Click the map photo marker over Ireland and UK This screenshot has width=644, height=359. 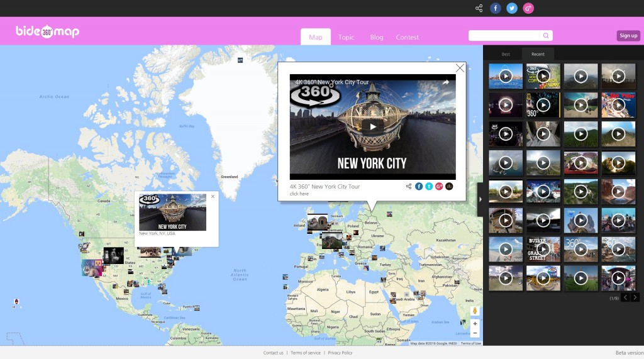[x=318, y=222]
